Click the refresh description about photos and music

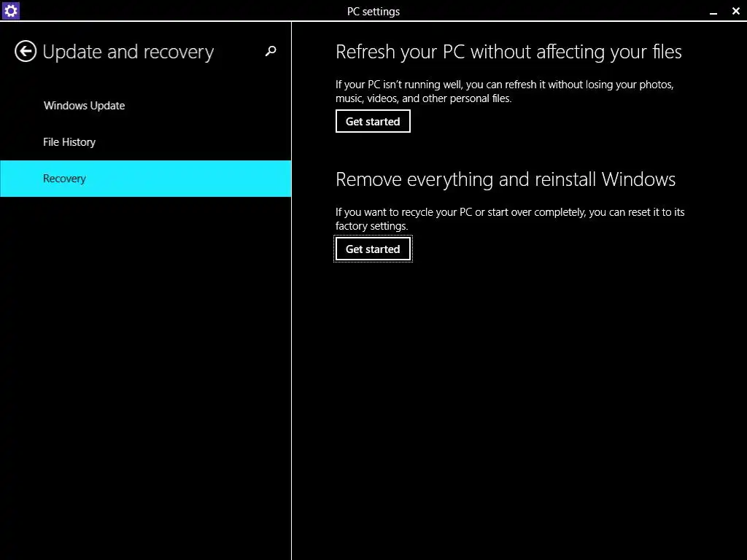pyautogui.click(x=503, y=91)
